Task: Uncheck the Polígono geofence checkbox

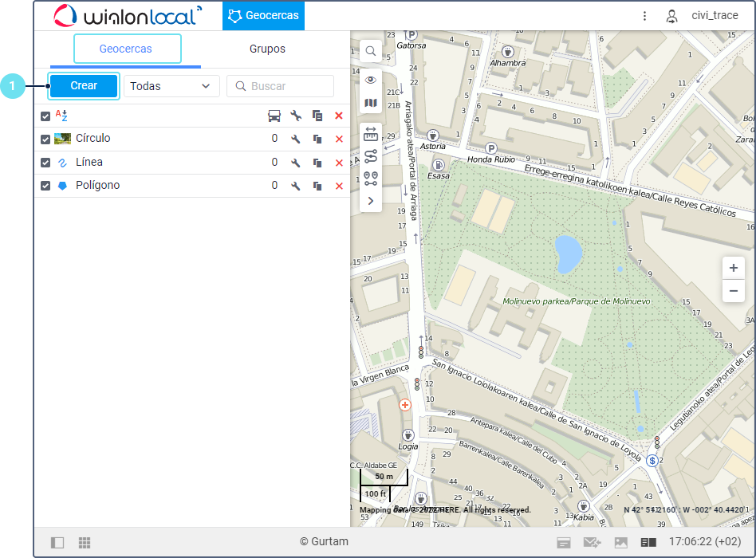Action: [x=45, y=186]
